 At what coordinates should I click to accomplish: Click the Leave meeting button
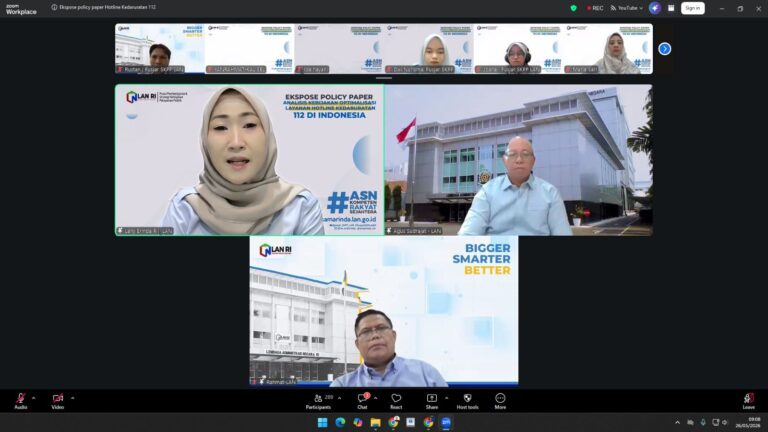pos(748,401)
